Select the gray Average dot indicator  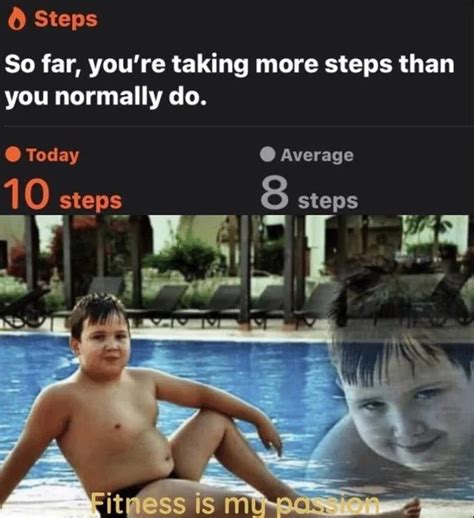click(267, 154)
